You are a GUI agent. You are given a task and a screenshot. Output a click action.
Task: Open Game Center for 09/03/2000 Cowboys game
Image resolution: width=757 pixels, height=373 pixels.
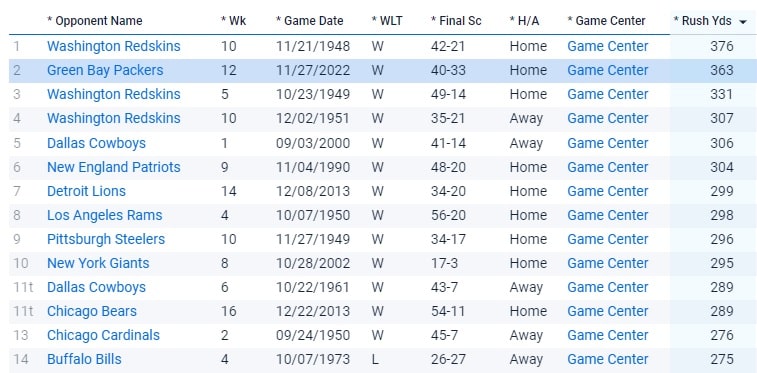pyautogui.click(x=608, y=143)
